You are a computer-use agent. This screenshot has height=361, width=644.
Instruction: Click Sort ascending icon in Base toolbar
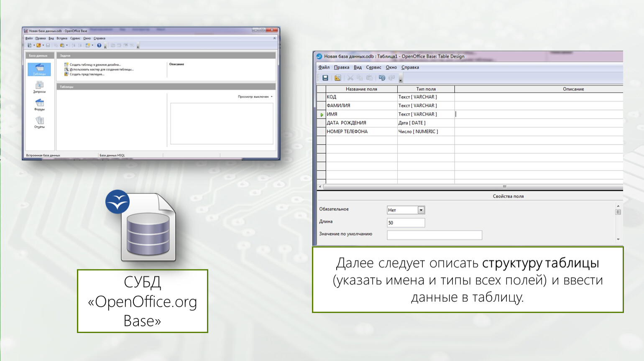pos(73,45)
